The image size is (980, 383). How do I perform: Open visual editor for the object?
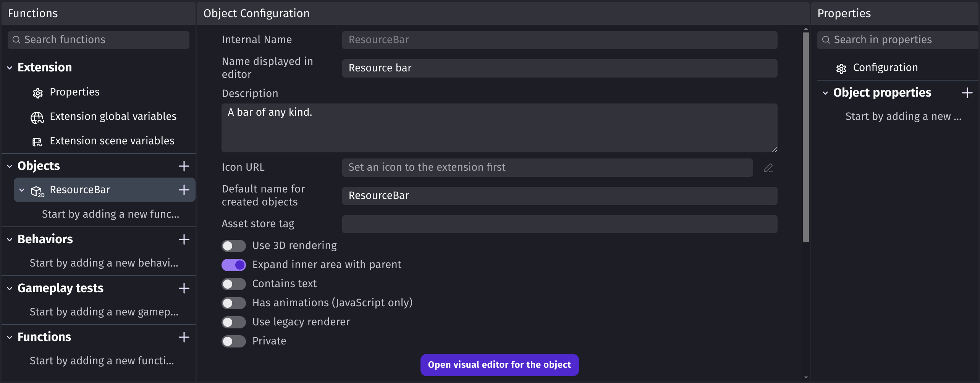pos(500,365)
